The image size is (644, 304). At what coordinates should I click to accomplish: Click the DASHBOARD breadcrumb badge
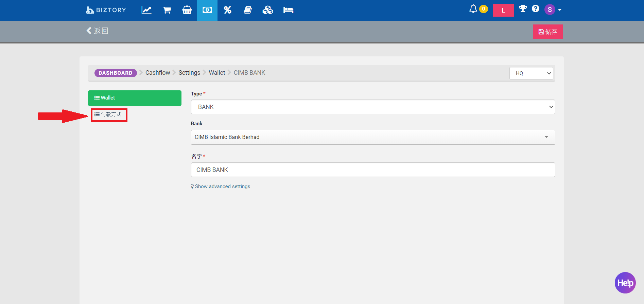[116, 73]
